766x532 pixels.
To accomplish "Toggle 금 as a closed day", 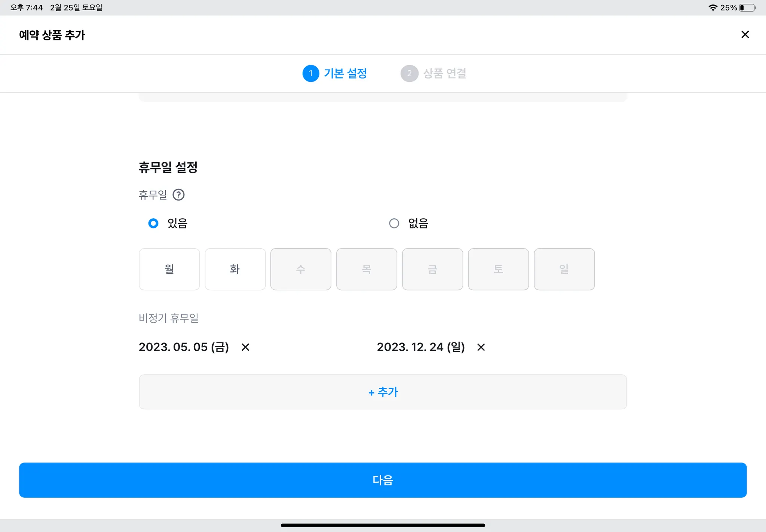I will click(x=432, y=269).
